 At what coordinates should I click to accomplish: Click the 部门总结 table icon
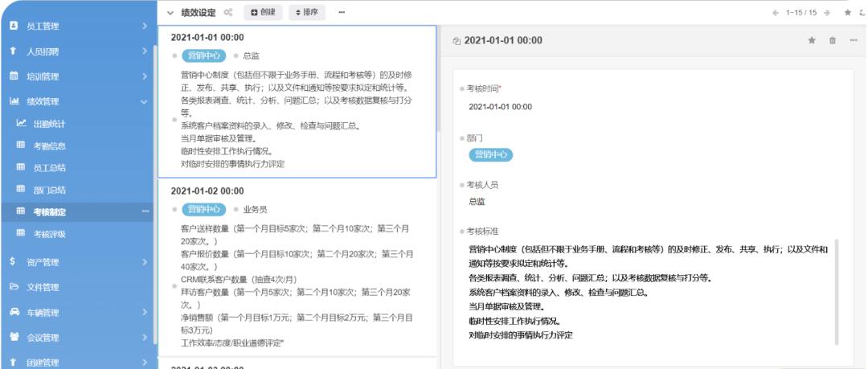tap(20, 189)
